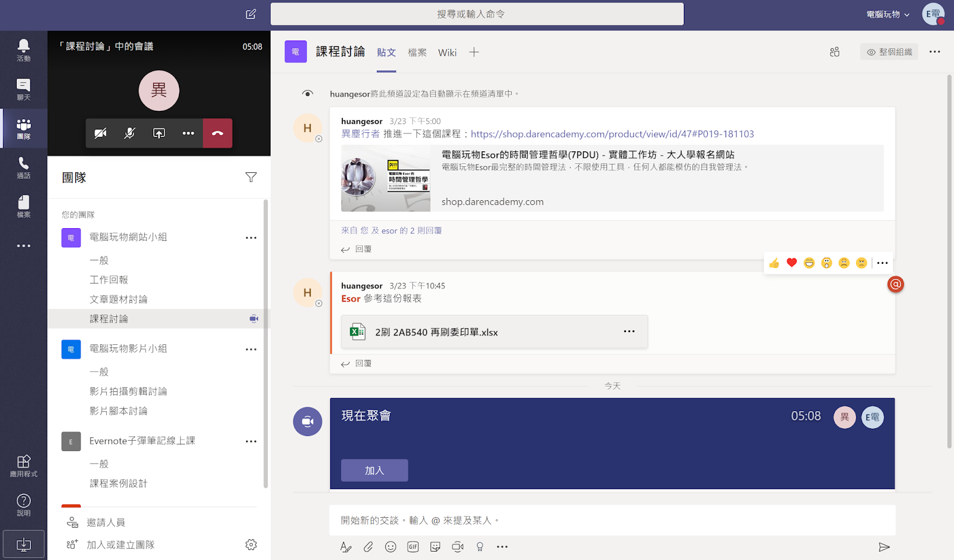Image resolution: width=954 pixels, height=560 pixels.
Task: Hang up the ongoing call
Action: (x=218, y=133)
